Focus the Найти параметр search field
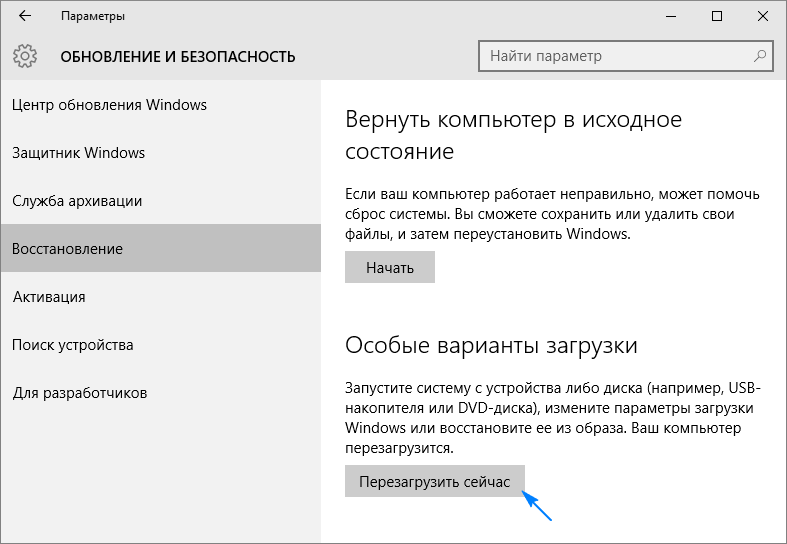Viewport: 787px width, 544px height. pyautogui.click(x=615, y=56)
